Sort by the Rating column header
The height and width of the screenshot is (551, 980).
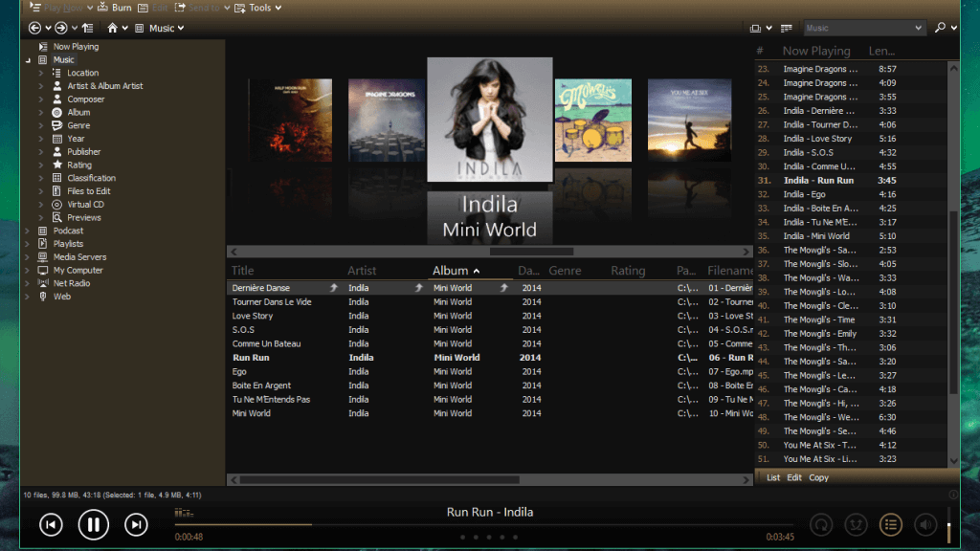point(628,271)
